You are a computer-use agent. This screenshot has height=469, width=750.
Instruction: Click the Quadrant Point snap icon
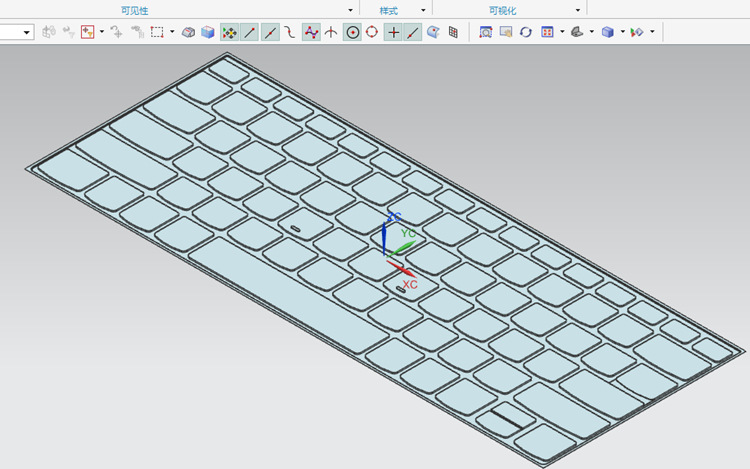click(x=372, y=32)
